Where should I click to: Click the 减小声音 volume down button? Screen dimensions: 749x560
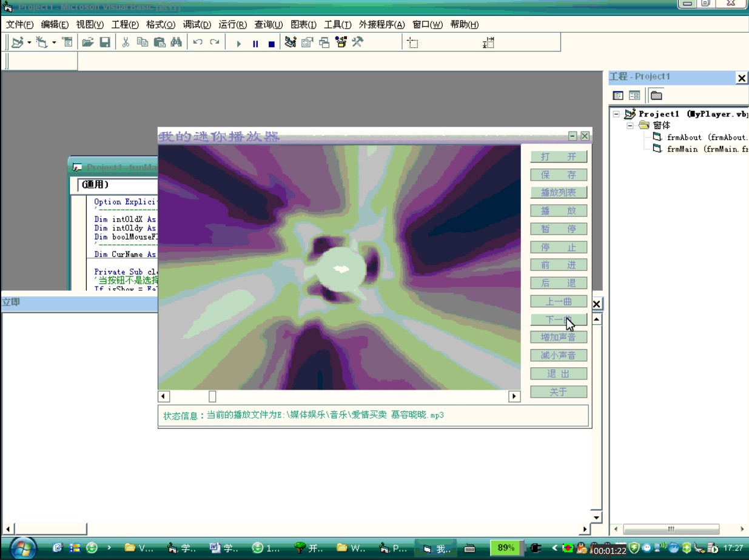point(559,355)
